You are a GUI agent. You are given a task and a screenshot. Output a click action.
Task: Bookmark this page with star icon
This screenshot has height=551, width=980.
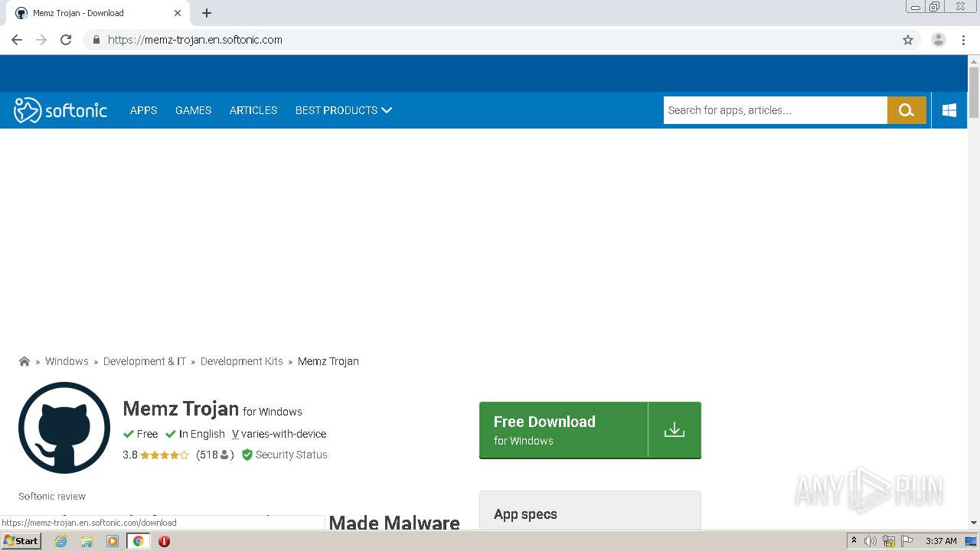[x=908, y=40]
